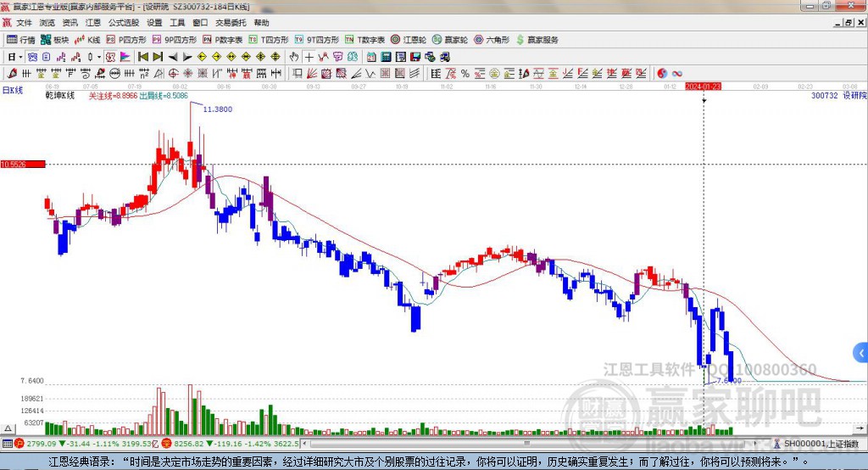Click the blue infinity symbol icon
Viewport: 868px width, 470px height.
(677, 73)
